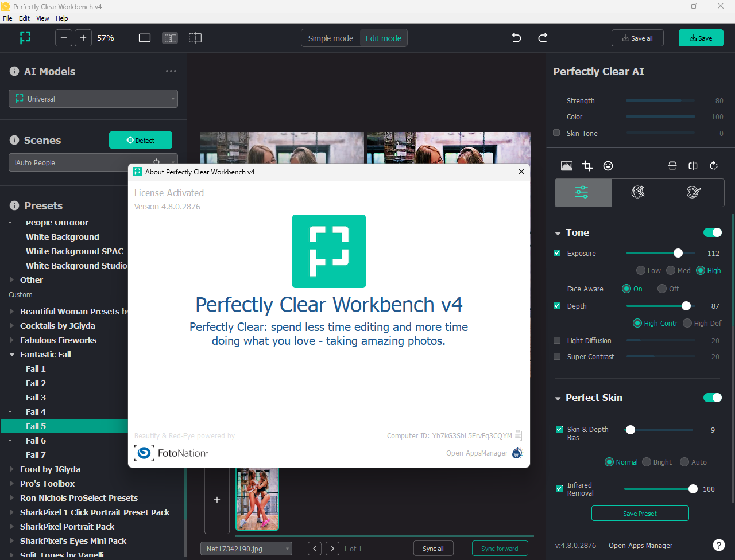The height and width of the screenshot is (560, 735).
Task: Expand the Cocktails by JGlyda group
Action: [x=12, y=326]
